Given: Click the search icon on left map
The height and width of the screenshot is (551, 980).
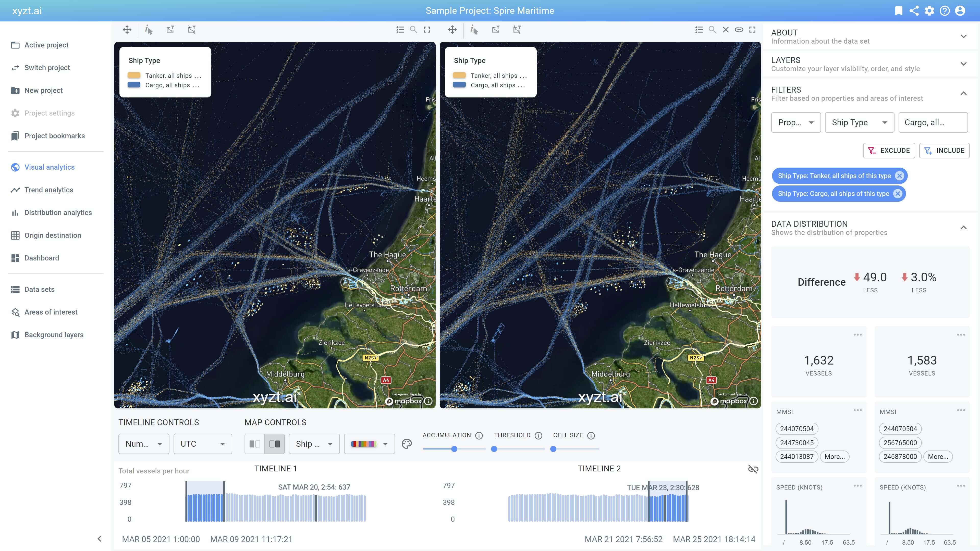Looking at the screenshot, I should coord(413,30).
